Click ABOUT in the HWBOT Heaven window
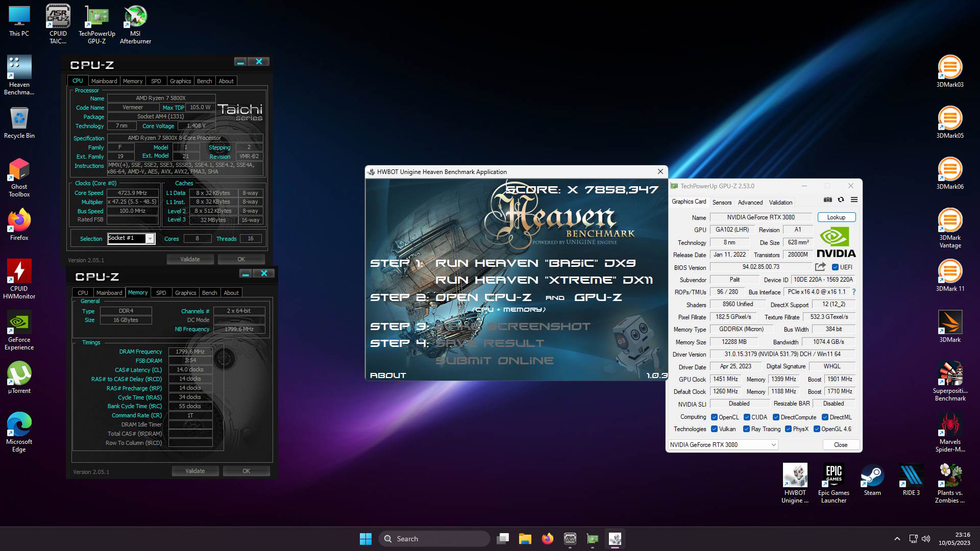This screenshot has height=551, width=980. [388, 375]
